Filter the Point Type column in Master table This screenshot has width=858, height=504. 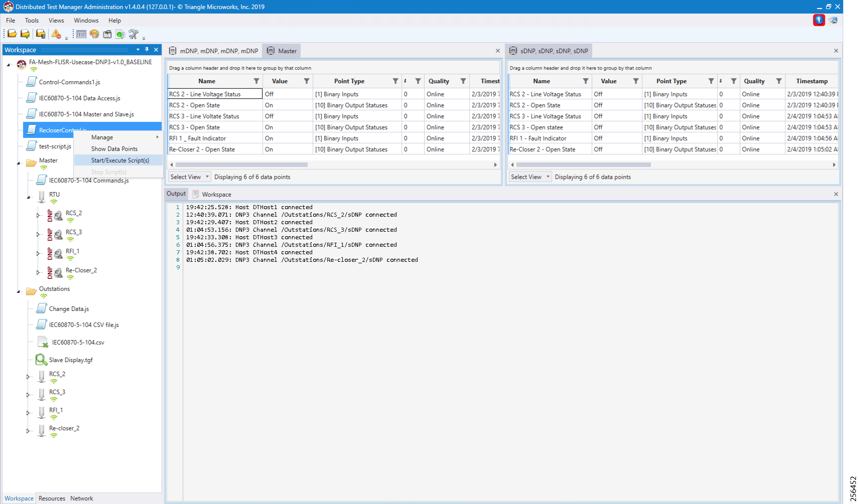[395, 81]
